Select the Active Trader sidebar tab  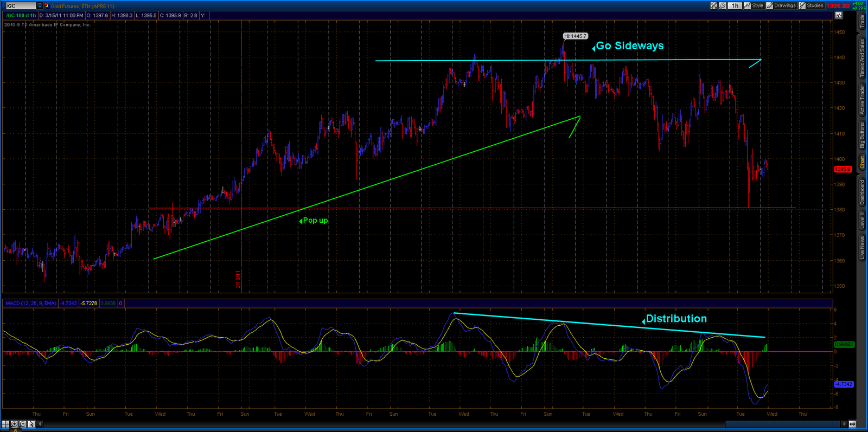click(862, 100)
